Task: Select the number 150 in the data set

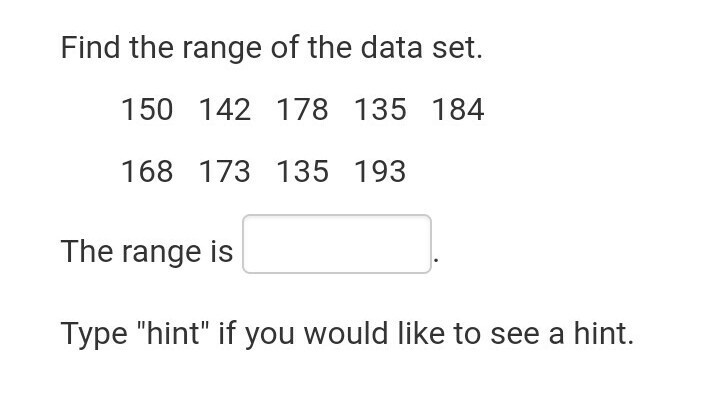Action: pos(147,110)
